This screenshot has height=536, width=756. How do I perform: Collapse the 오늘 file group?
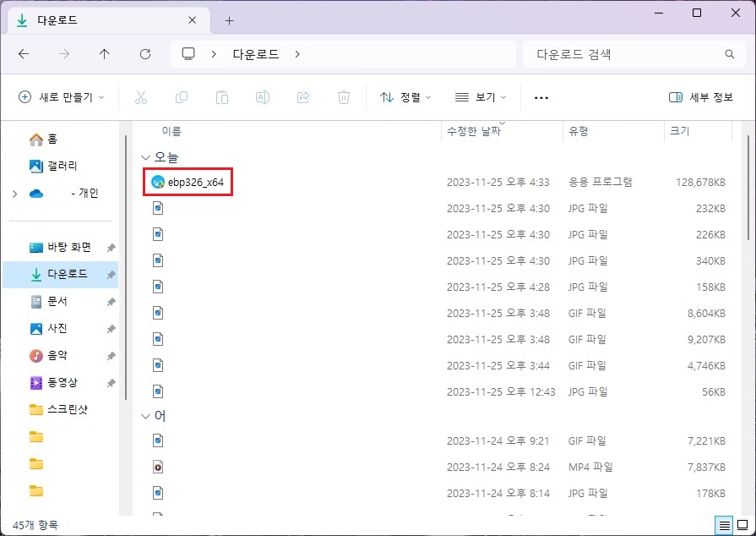(144, 157)
